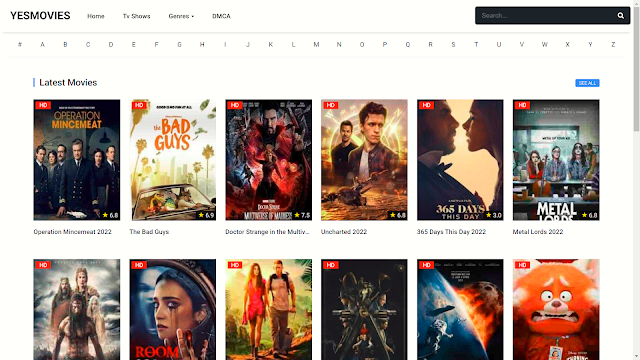Filter movies by letter F
The height and width of the screenshot is (360, 640).
pos(156,44)
